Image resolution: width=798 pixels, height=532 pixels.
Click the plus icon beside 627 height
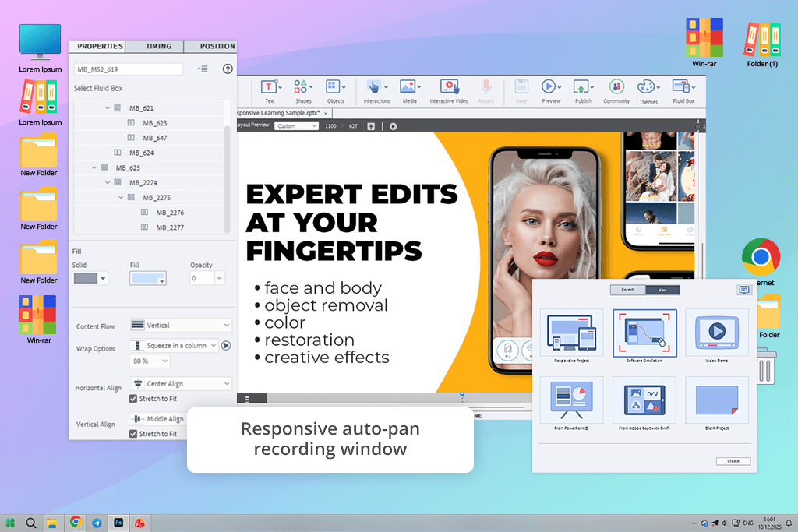point(371,126)
